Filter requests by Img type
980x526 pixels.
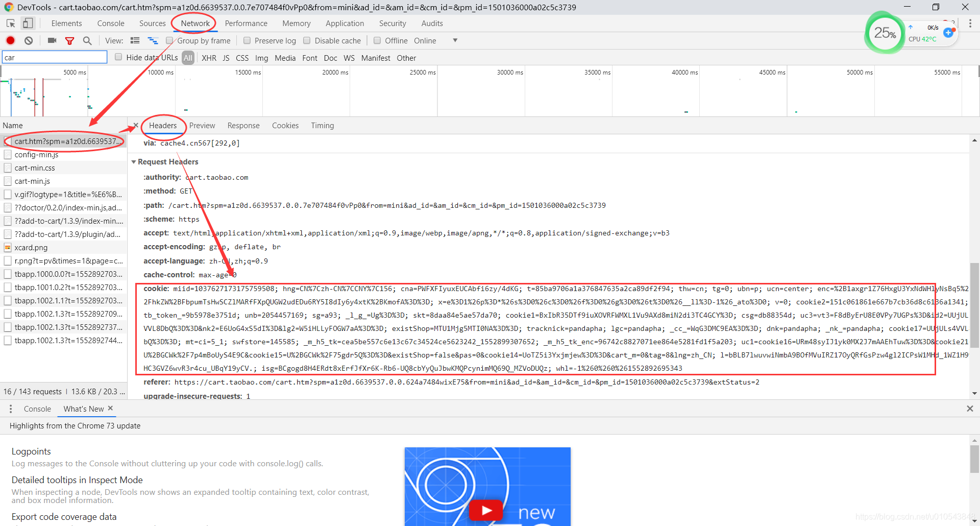tap(262, 58)
